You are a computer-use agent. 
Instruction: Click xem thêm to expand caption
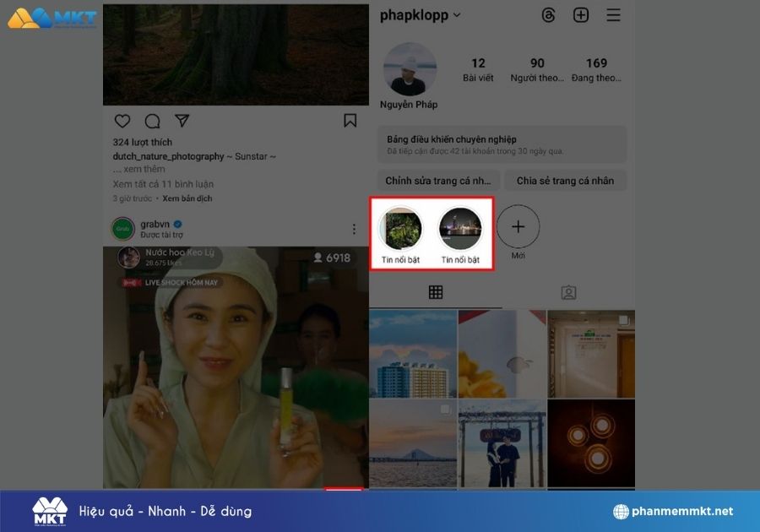tap(144, 169)
